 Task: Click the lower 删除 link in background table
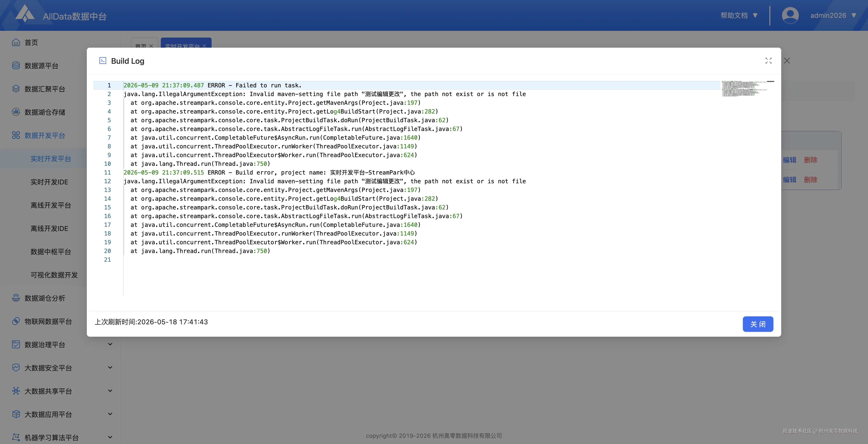(x=811, y=180)
